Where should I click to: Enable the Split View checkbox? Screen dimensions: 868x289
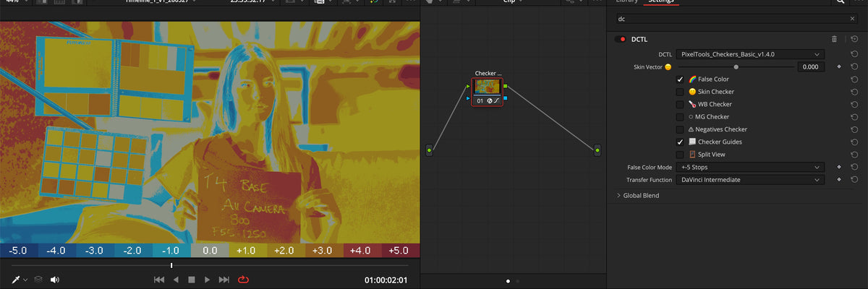680,154
